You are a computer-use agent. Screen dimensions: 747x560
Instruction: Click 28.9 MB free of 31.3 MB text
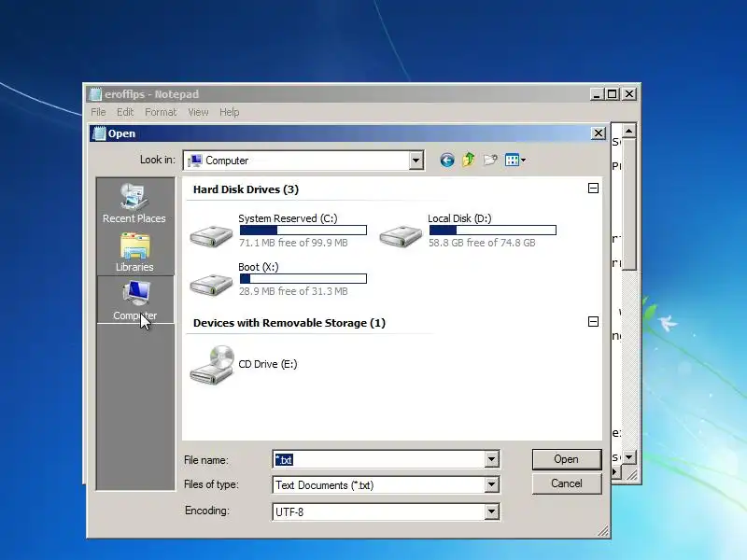click(293, 291)
